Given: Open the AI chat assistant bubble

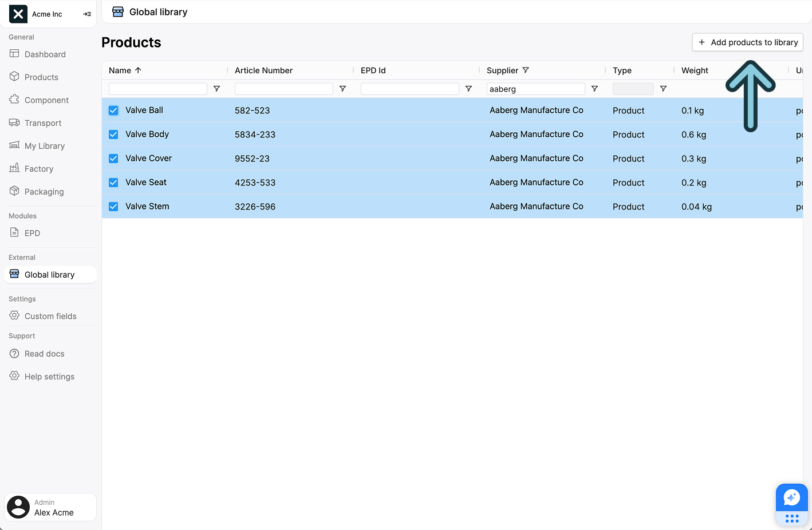Looking at the screenshot, I should [x=791, y=497].
